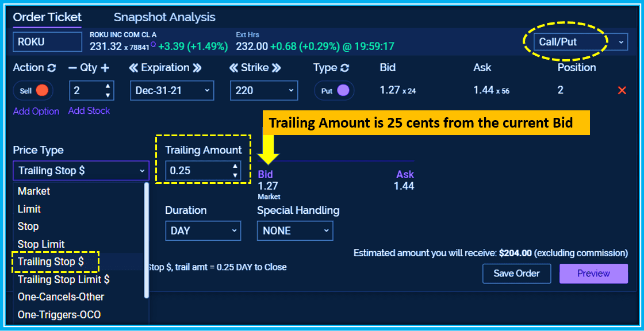
Task: Choose Trailing Stop Limit $ from list
Action: 64,279
